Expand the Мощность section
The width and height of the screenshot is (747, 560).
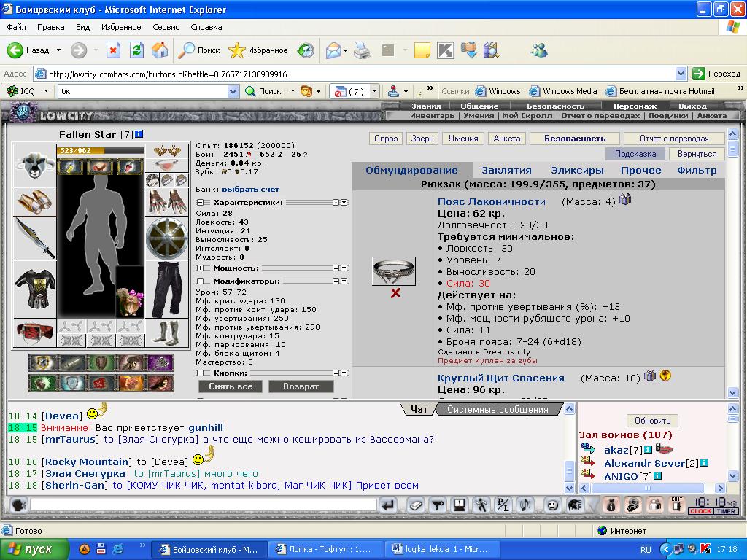(200, 268)
